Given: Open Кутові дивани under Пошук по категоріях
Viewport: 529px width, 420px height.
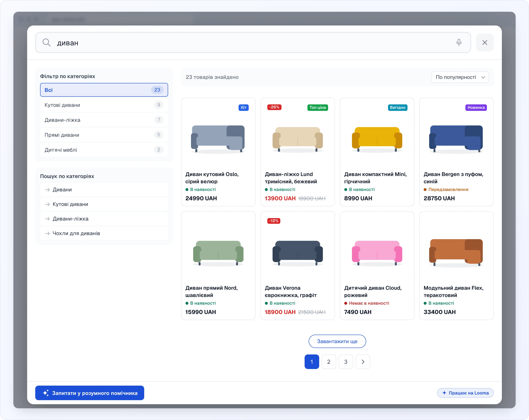Looking at the screenshot, I should click(x=104, y=204).
